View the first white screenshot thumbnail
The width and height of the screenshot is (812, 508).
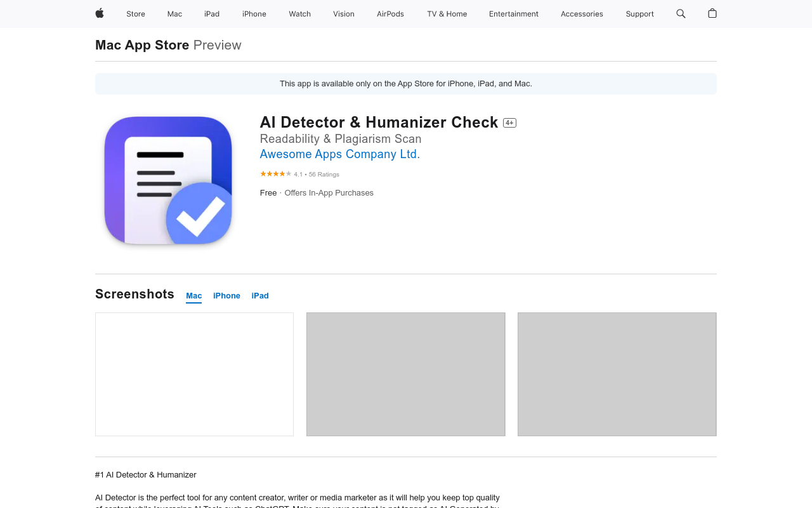click(194, 374)
